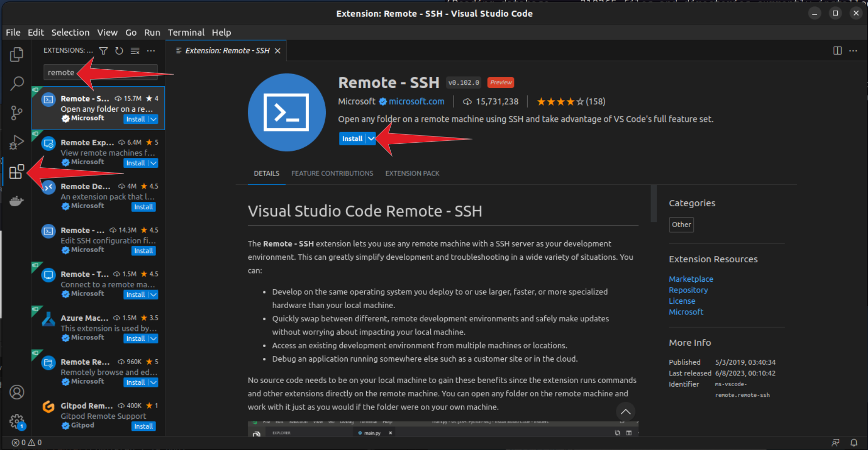Image resolution: width=868 pixels, height=450 pixels.
Task: Open the Selection menu
Action: click(x=70, y=32)
